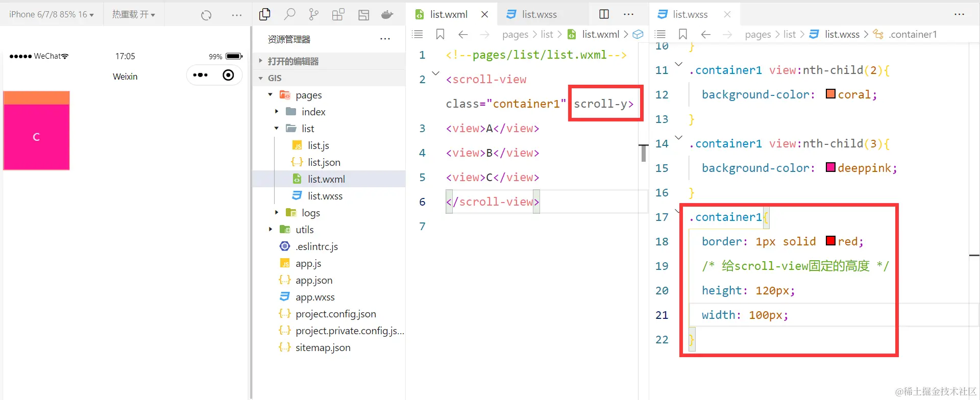Click list.wxml in the breadcrumb
The height and width of the screenshot is (400, 980).
click(x=601, y=34)
